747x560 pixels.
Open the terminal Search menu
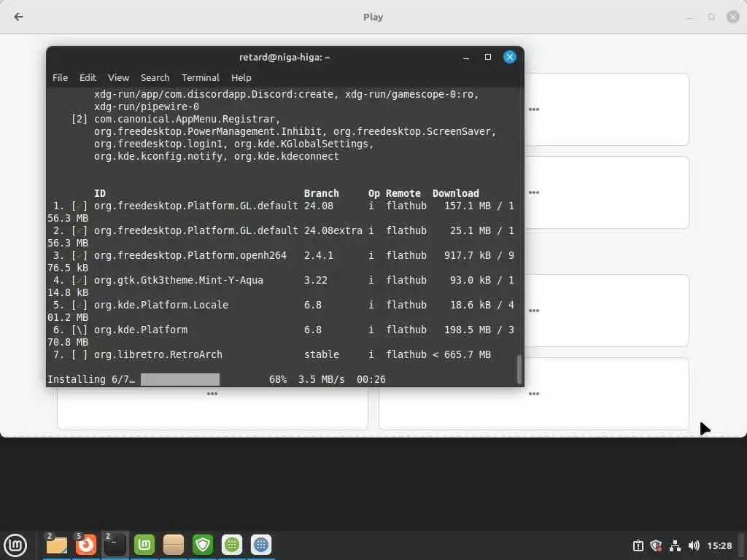tap(155, 77)
